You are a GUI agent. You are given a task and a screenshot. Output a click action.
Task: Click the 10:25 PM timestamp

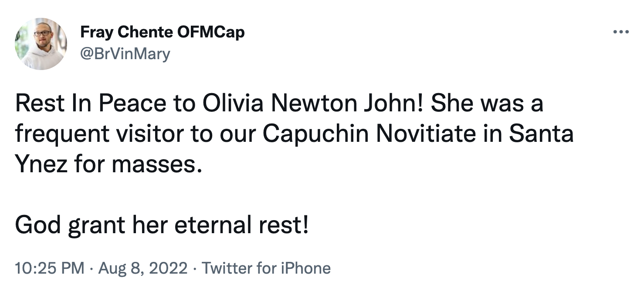coord(50,268)
